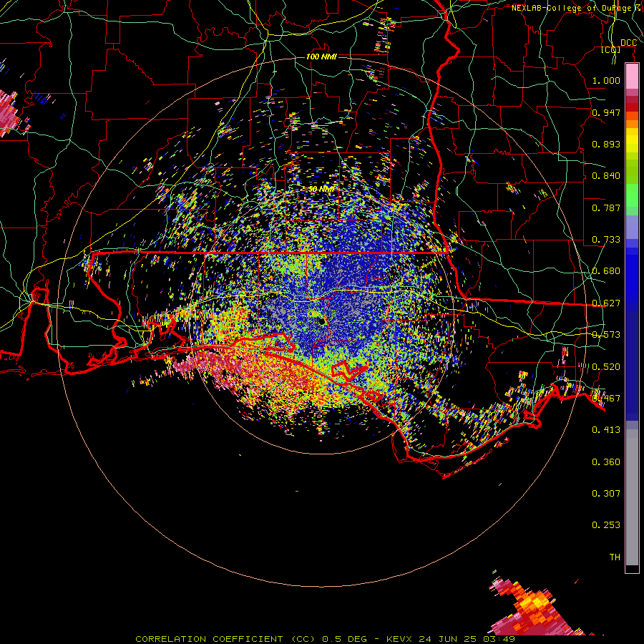Select the 0.627 scale value
Viewport: 644px width, 644px height.
tap(606, 303)
